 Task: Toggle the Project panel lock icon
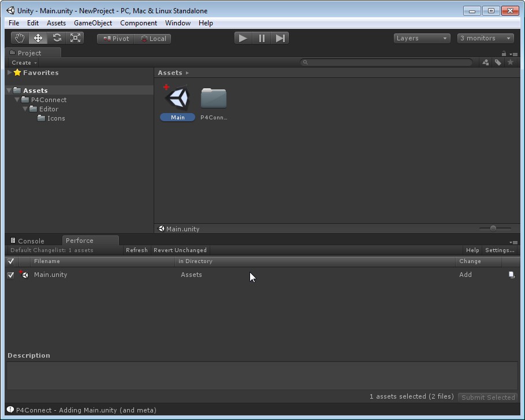504,54
